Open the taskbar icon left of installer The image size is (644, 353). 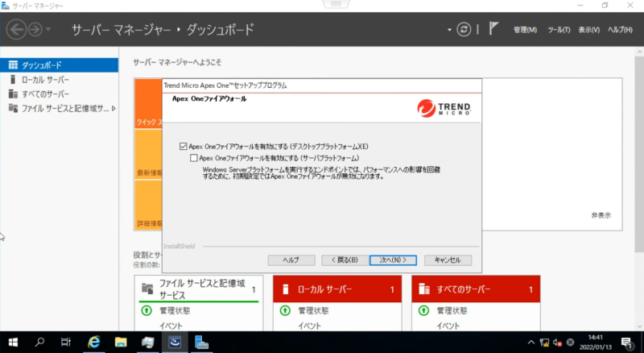(x=148, y=343)
